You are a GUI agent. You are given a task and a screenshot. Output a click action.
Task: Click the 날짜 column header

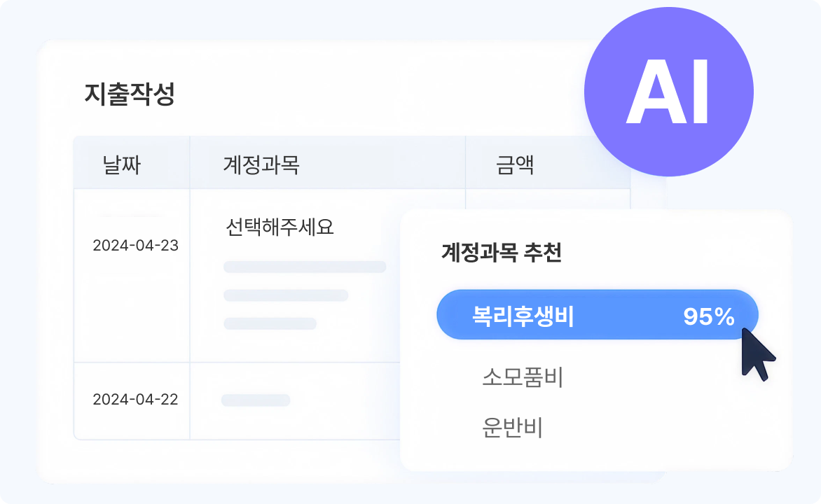[x=121, y=164]
